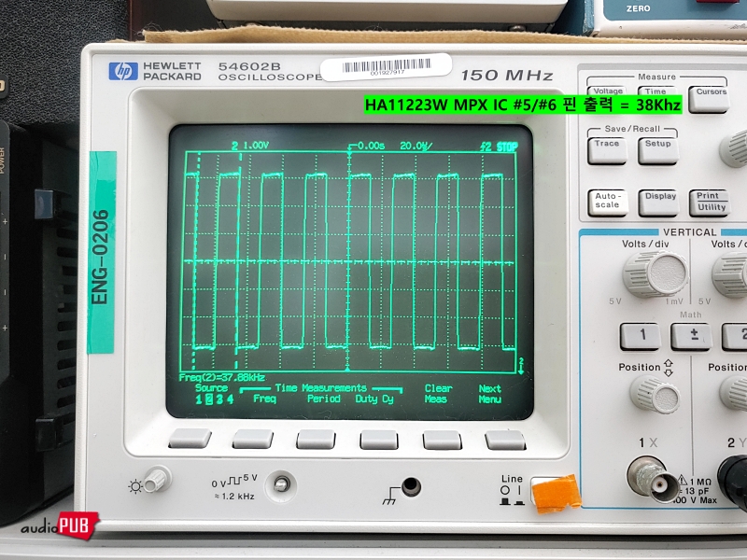Select the Trace save/recall button
This screenshot has height=560, width=747.
tap(607, 151)
